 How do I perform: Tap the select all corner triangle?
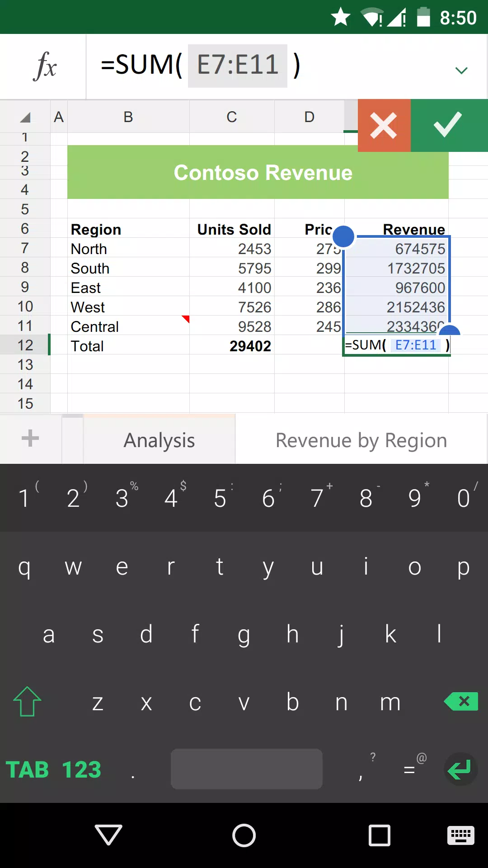25,118
